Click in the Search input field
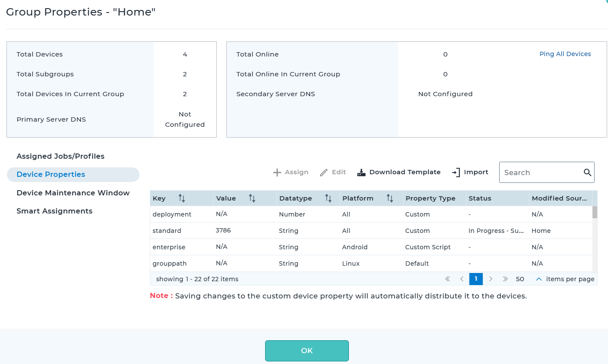This screenshot has height=364, width=608. pos(540,173)
